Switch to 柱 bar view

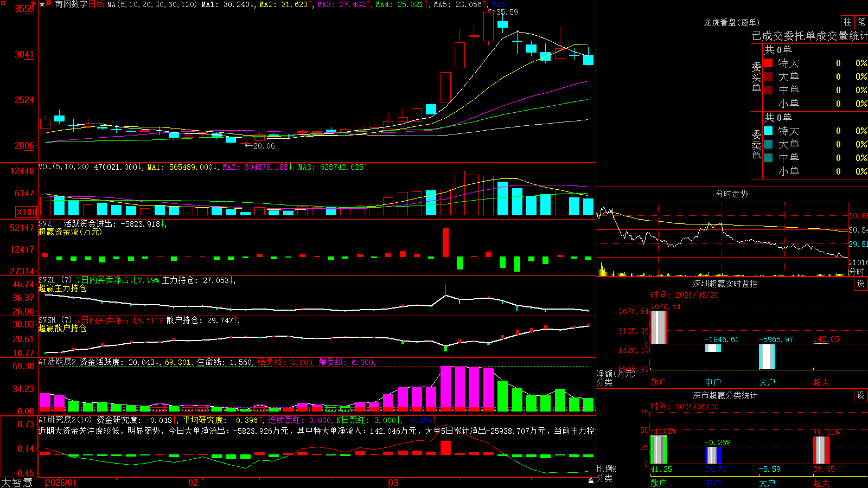pos(847,22)
